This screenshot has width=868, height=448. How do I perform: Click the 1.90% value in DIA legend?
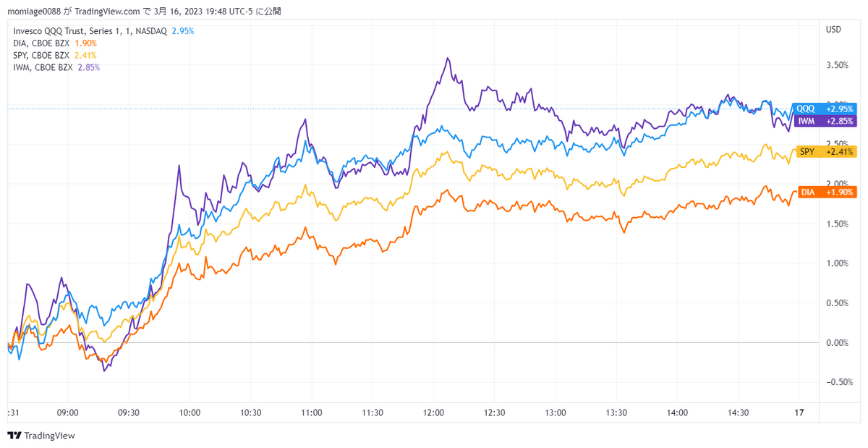pyautogui.click(x=85, y=43)
